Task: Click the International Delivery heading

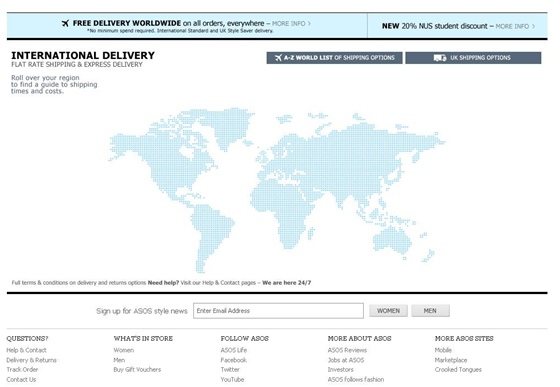Action: coord(83,55)
